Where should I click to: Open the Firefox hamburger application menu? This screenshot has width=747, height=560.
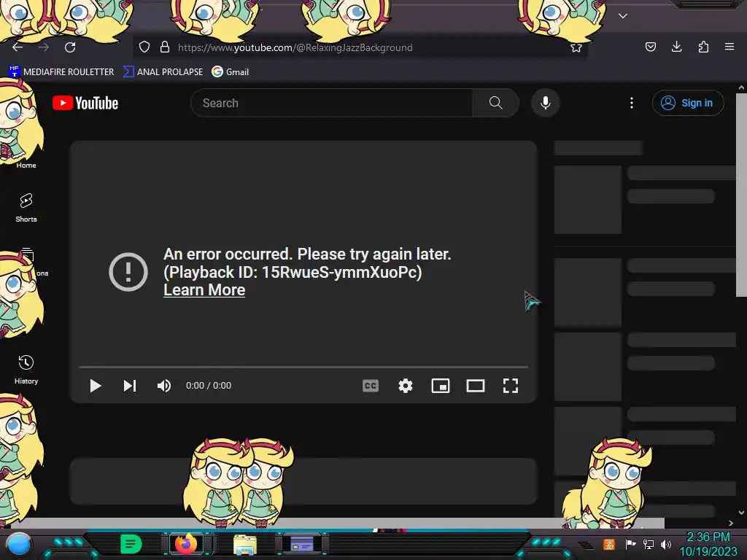729,47
